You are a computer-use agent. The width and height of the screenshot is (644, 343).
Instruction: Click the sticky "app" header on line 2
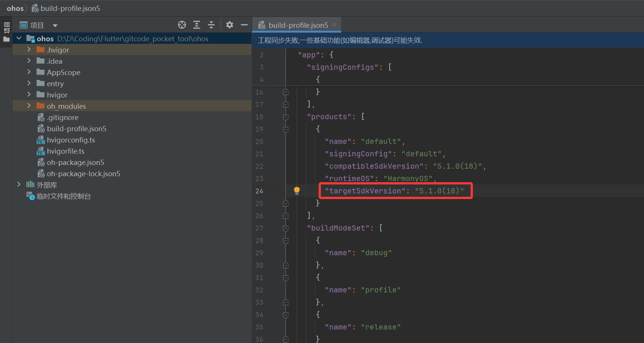tap(309, 55)
